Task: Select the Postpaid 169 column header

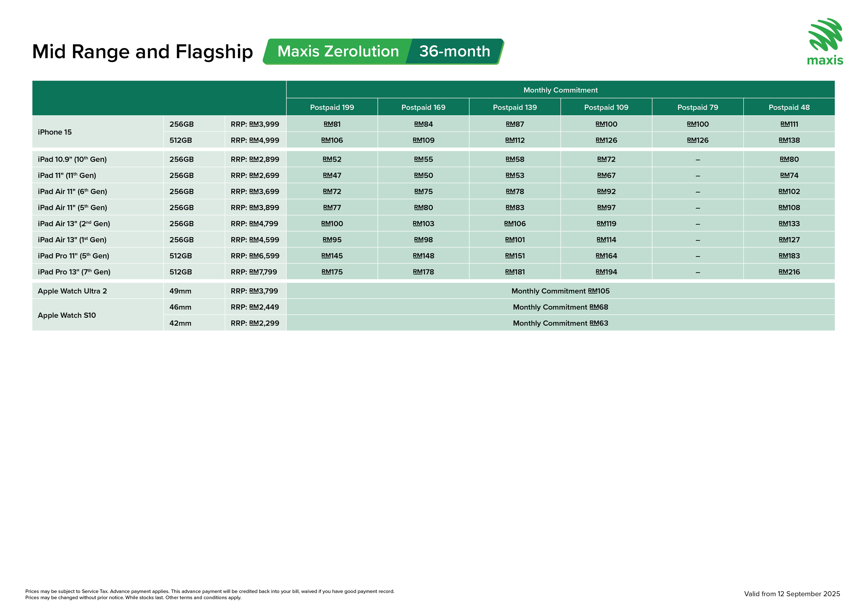Action: pyautogui.click(x=423, y=107)
